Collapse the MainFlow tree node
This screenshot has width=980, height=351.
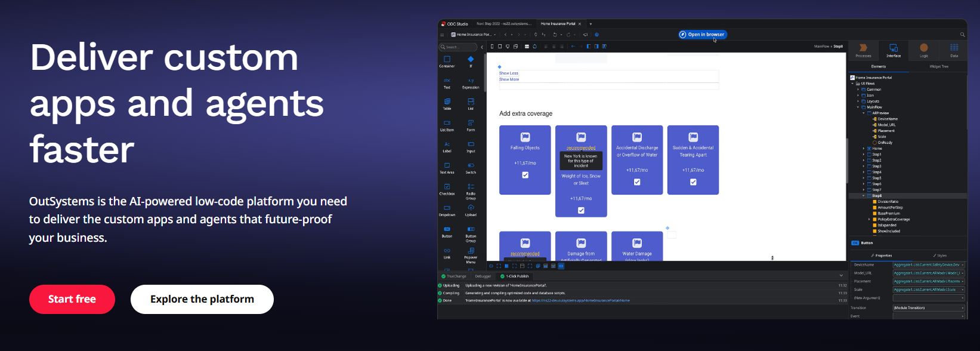tap(858, 107)
